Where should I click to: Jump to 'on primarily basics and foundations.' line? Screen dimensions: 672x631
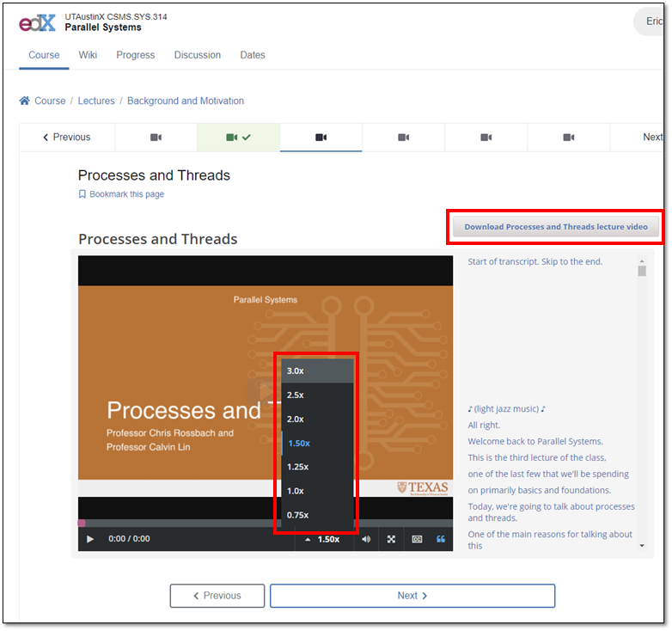click(539, 490)
